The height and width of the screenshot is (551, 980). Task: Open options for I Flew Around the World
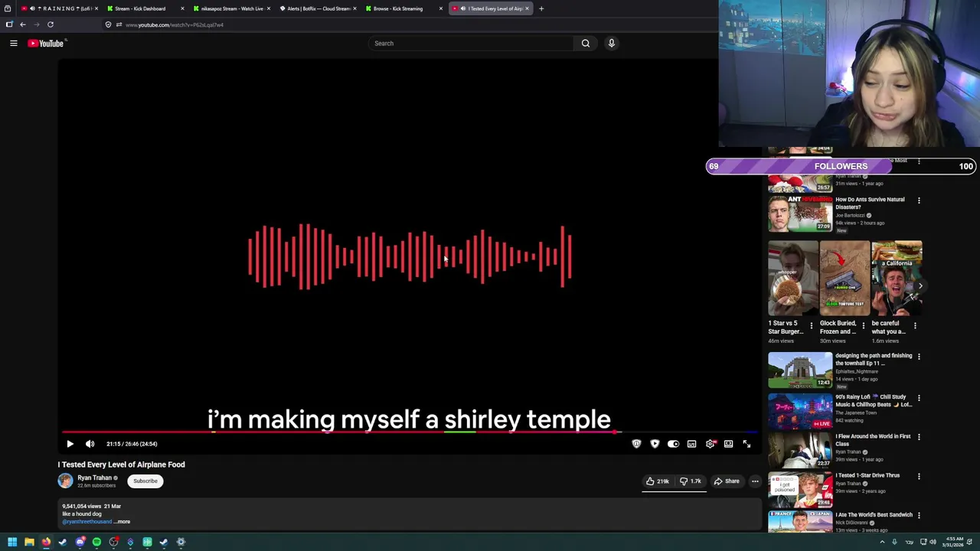click(x=919, y=437)
